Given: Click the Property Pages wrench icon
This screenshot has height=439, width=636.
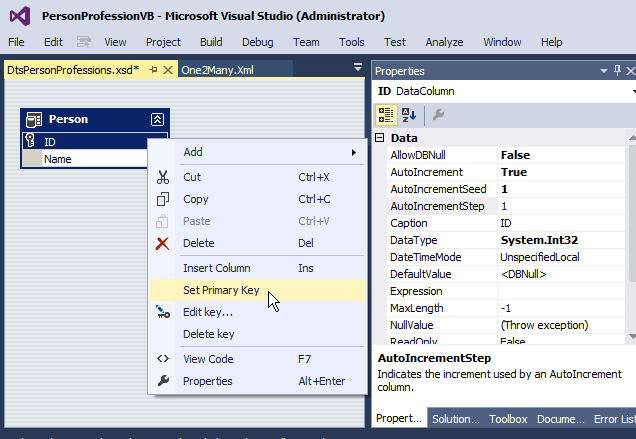Looking at the screenshot, I should 438,115.
